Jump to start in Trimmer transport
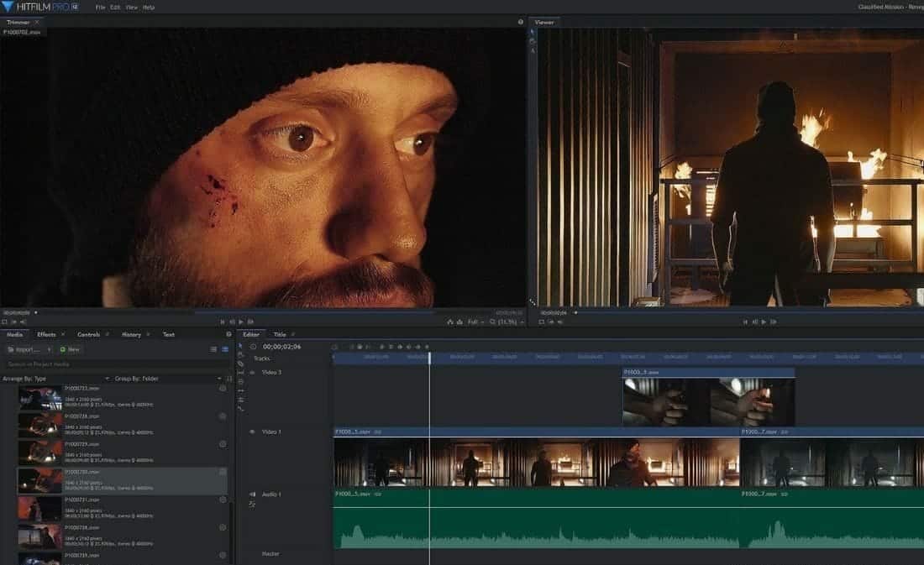The image size is (924, 565). [222, 322]
